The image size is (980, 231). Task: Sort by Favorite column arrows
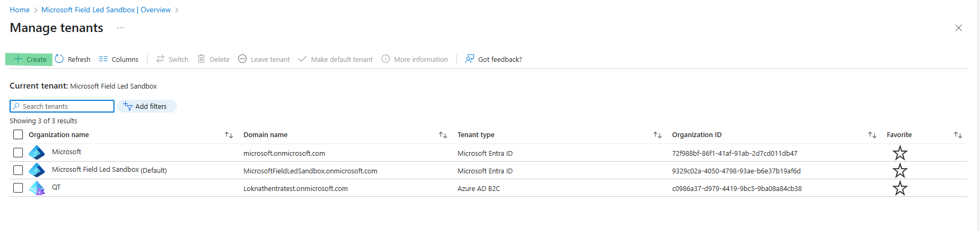pyautogui.click(x=958, y=135)
